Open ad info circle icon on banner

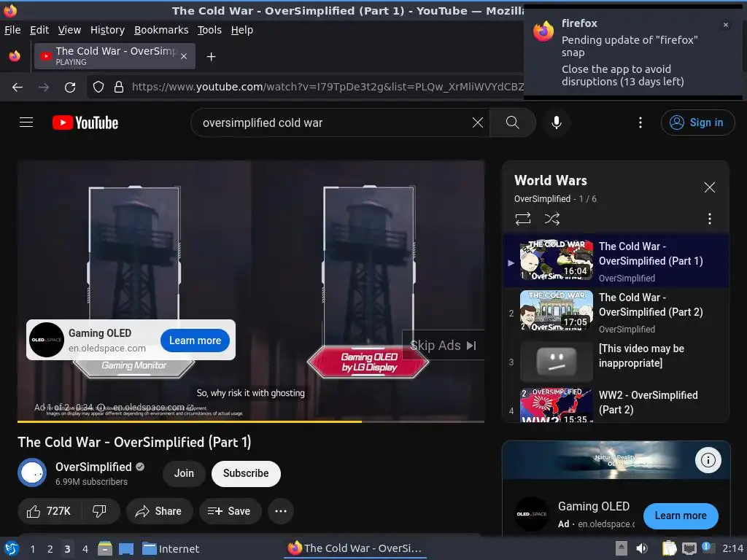(x=708, y=460)
